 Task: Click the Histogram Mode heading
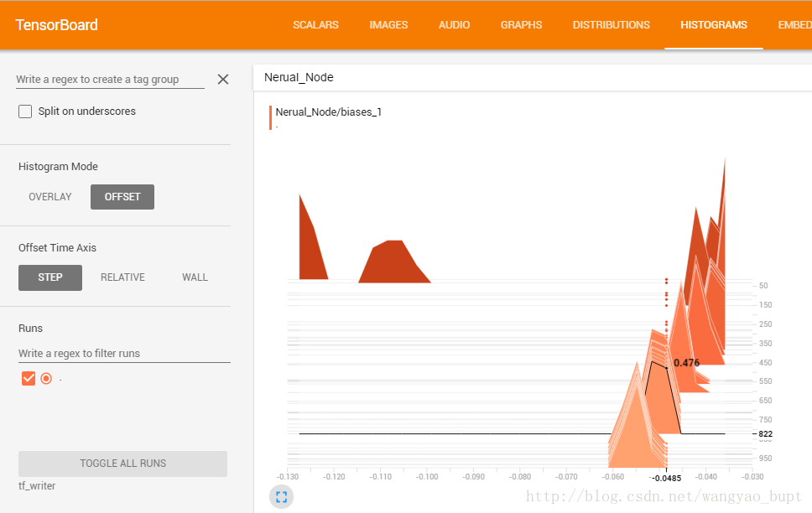click(58, 166)
